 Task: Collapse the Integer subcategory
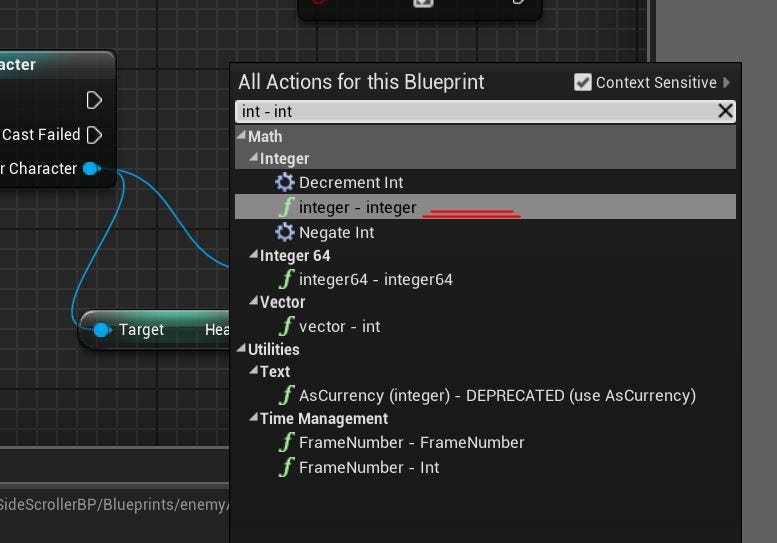tap(253, 158)
